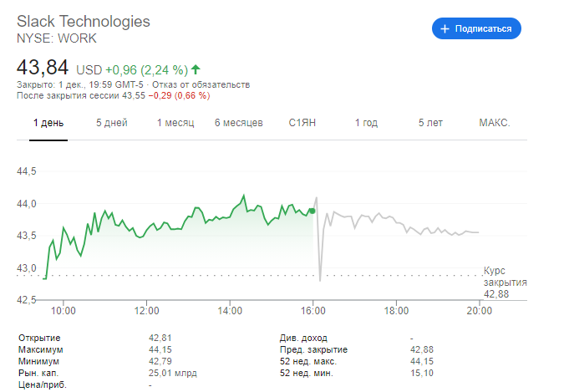564x392 pixels.
Task: Click the Отказ от обязательств disclaimer link
Action: (x=201, y=84)
